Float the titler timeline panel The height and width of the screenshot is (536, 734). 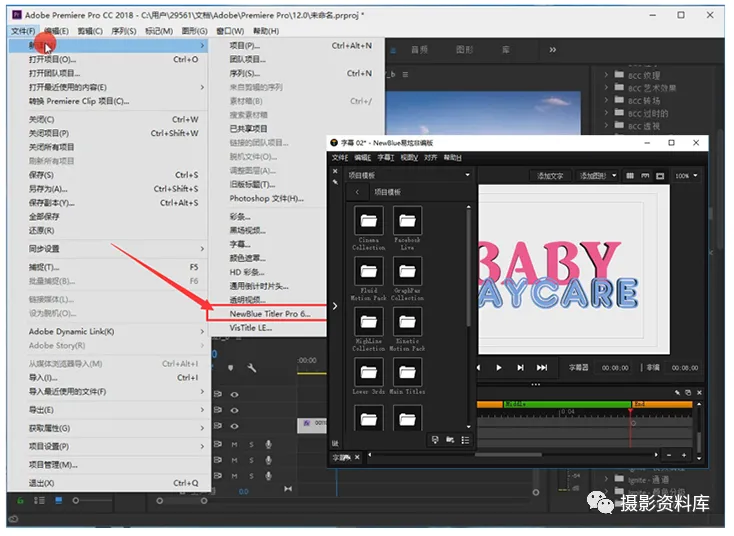(688, 392)
